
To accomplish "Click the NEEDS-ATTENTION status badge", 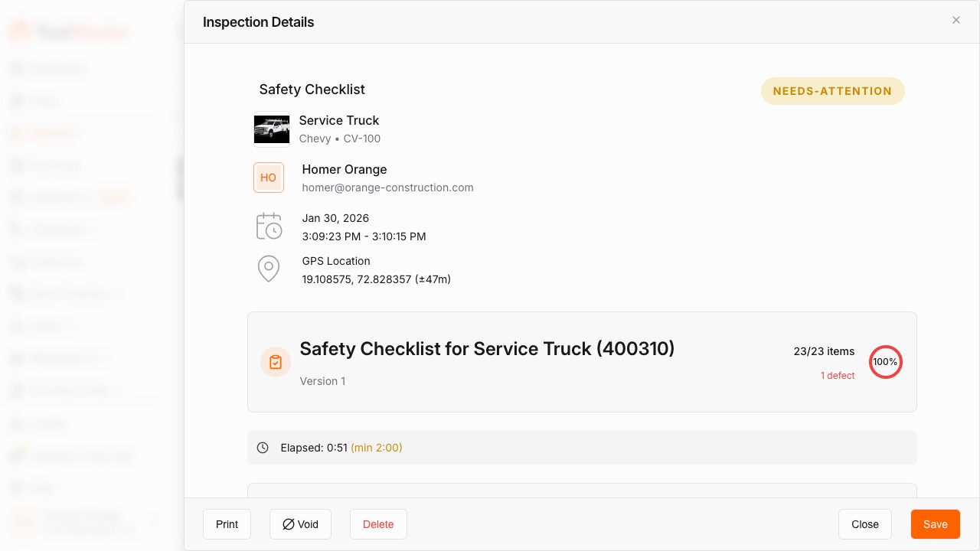I will [x=832, y=91].
